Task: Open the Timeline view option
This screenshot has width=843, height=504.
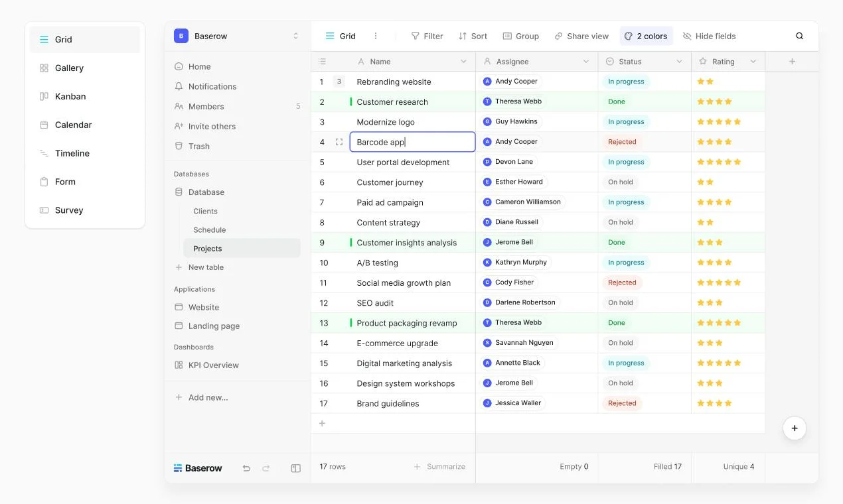Action: [85, 153]
